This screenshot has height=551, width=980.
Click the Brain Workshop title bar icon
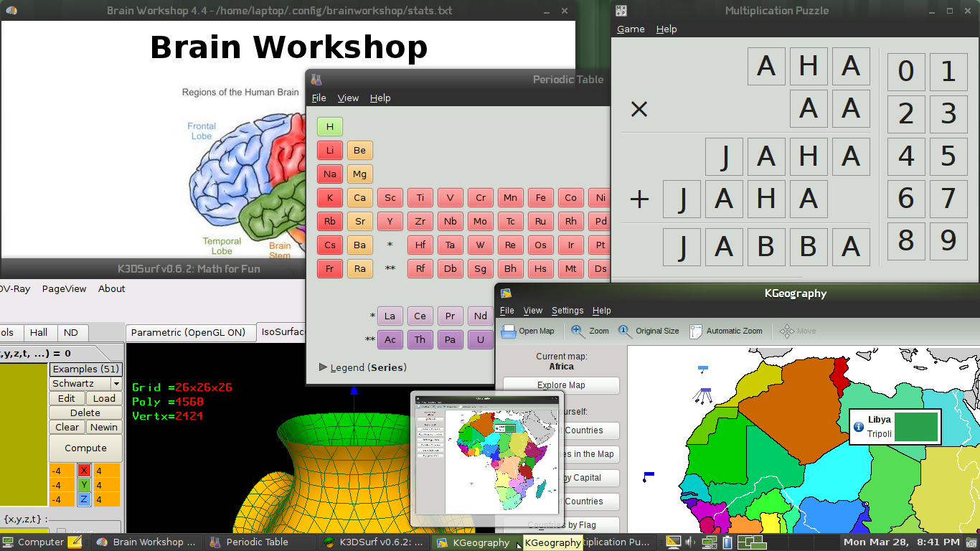pos(11,10)
